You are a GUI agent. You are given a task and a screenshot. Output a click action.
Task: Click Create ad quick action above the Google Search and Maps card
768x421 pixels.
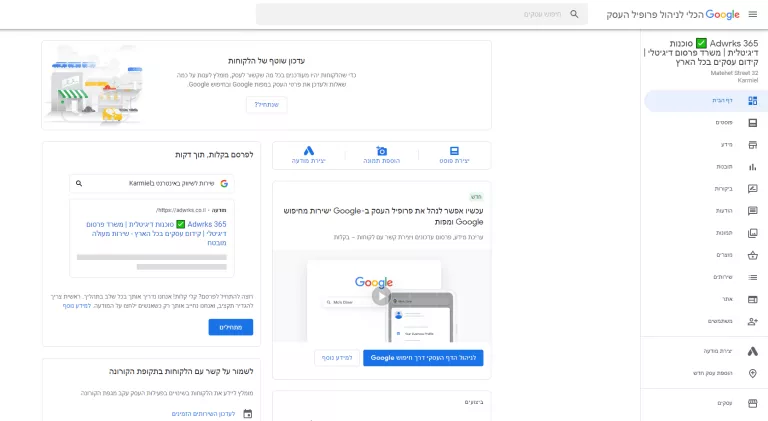click(x=309, y=155)
